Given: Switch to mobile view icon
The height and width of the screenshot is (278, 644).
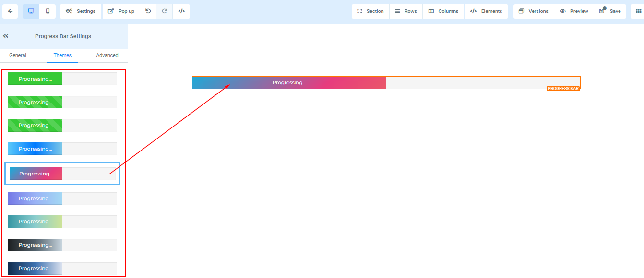Looking at the screenshot, I should 48,11.
